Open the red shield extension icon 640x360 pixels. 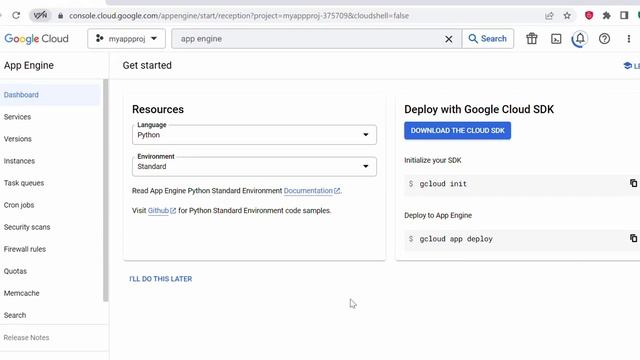(589, 16)
